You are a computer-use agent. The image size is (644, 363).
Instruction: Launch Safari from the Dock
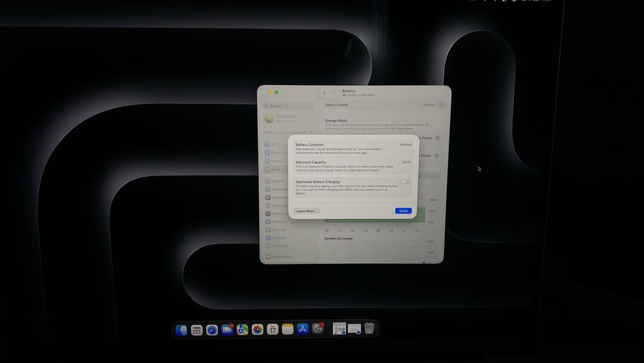[212, 329]
